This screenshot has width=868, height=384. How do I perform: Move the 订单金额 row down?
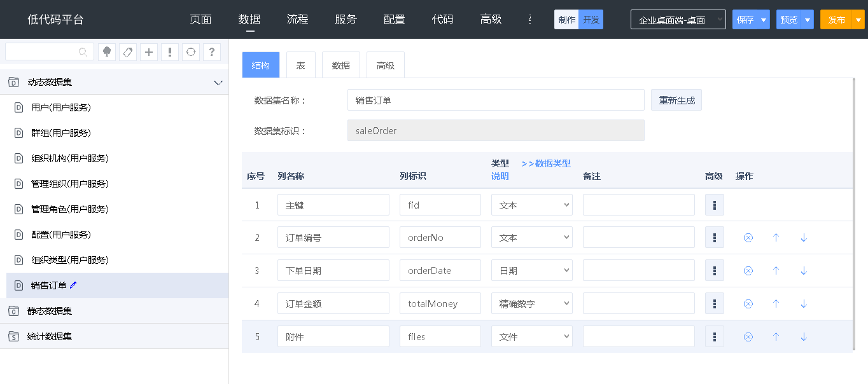[804, 304]
